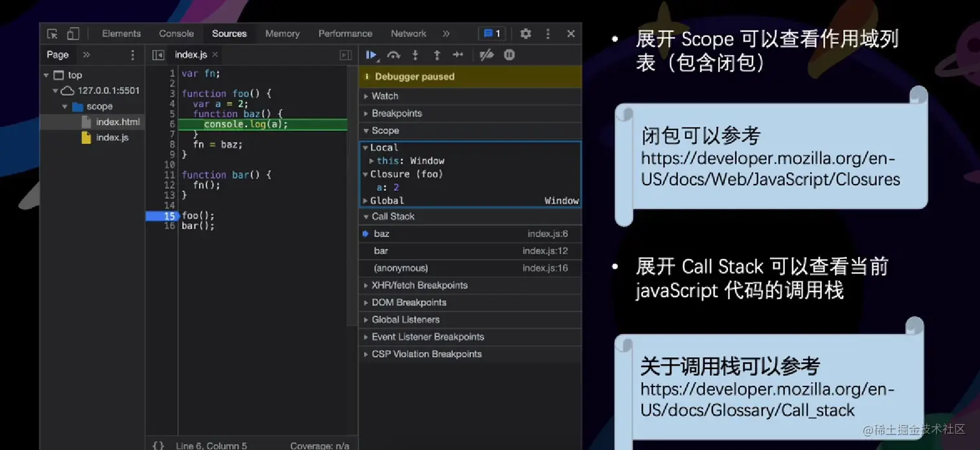Click the Coverage: n/a status text
The image size is (980, 450).
pos(320,445)
